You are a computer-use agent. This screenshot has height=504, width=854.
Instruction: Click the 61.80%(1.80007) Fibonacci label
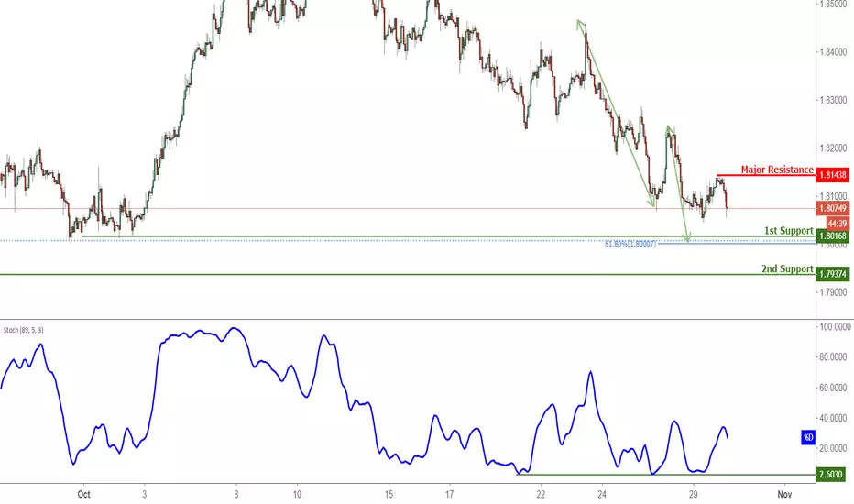[x=630, y=244]
